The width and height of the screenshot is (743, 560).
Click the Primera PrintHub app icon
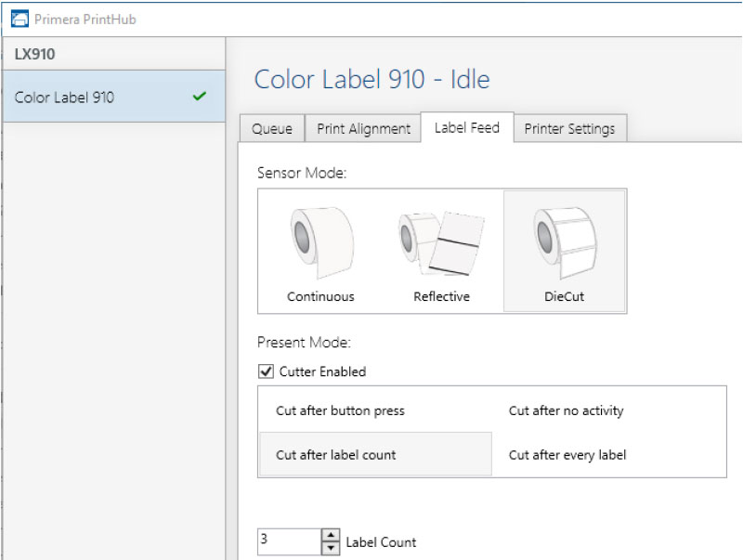point(20,19)
